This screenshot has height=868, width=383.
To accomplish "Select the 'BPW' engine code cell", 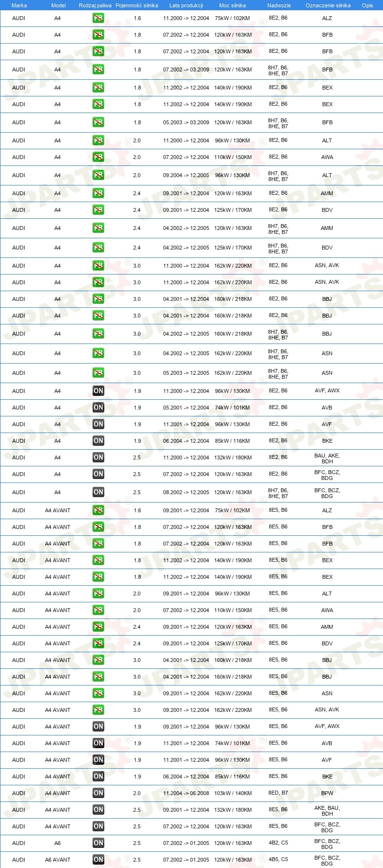I will coord(327,793).
